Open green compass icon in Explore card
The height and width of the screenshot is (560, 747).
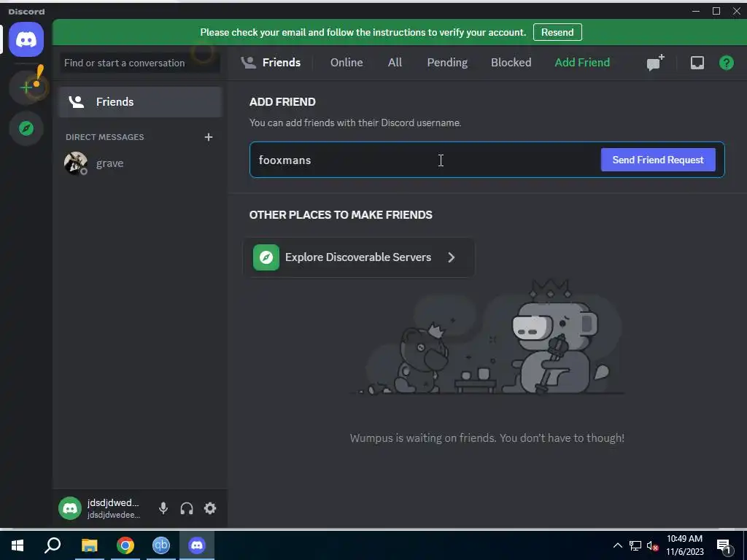point(266,257)
